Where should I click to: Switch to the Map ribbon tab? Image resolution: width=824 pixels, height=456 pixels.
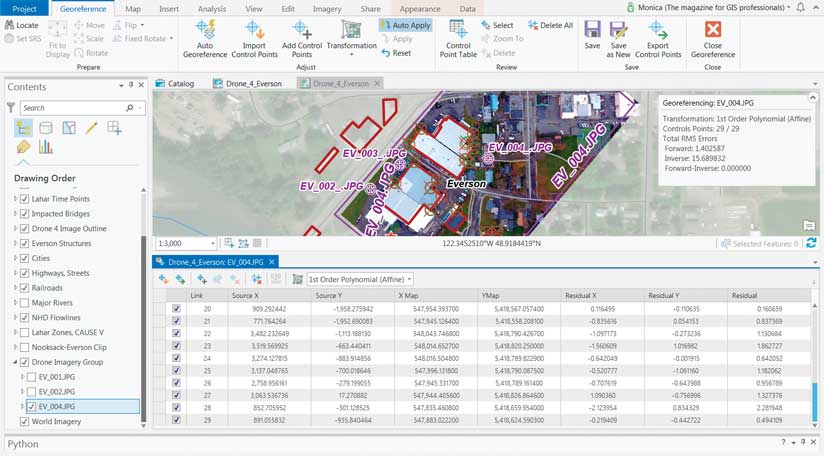pyautogui.click(x=133, y=9)
